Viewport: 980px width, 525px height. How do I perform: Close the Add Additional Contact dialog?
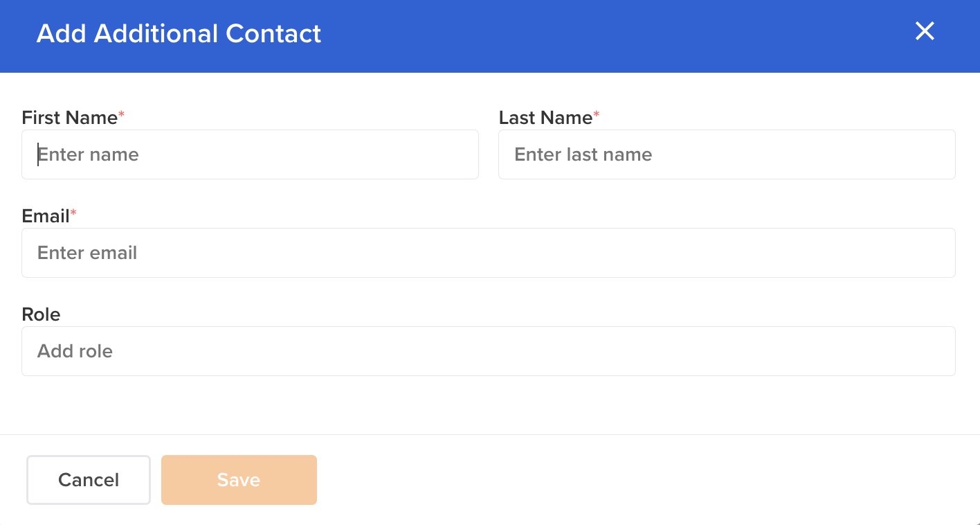(925, 31)
